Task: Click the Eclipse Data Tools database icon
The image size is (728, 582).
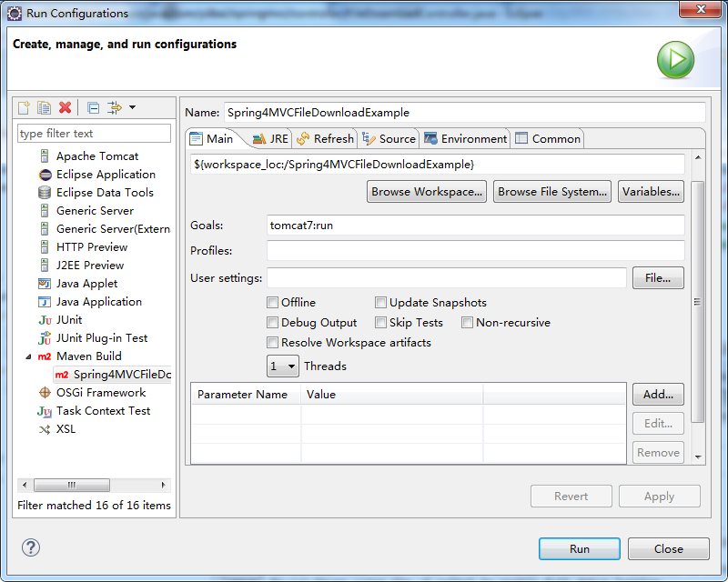Action: (x=45, y=193)
